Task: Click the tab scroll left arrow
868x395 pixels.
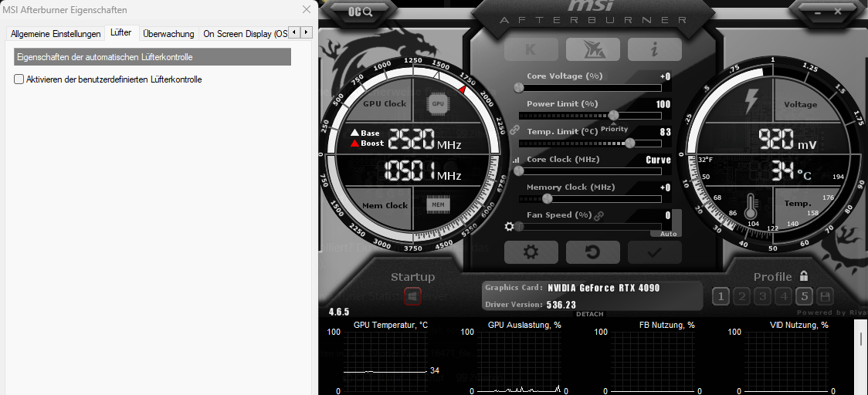Action: [x=295, y=32]
